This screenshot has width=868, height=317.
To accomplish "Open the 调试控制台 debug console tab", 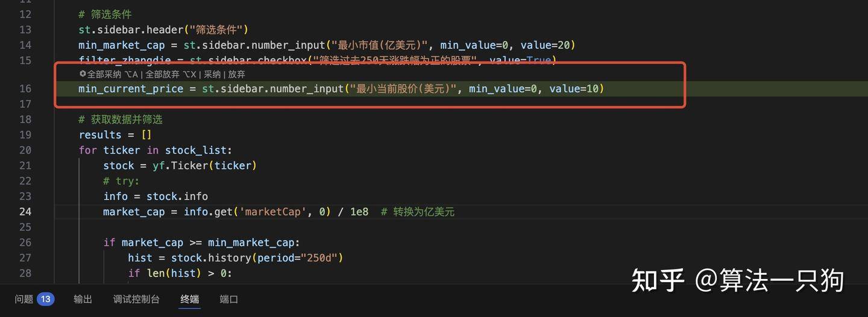I will pyautogui.click(x=136, y=299).
